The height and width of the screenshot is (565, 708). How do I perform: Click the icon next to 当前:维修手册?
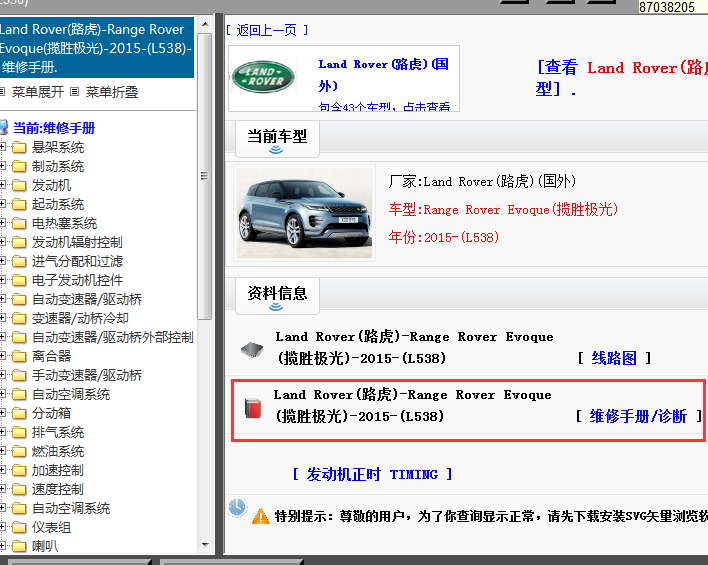point(4,127)
